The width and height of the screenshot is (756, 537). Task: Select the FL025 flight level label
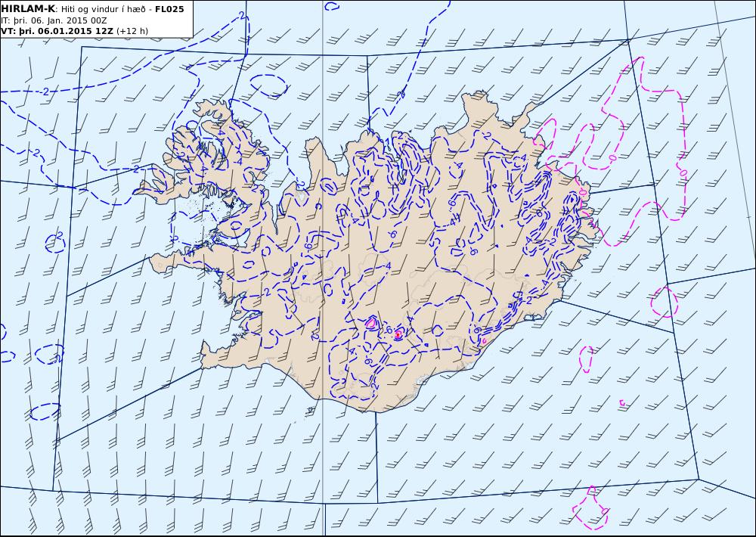tap(169, 9)
